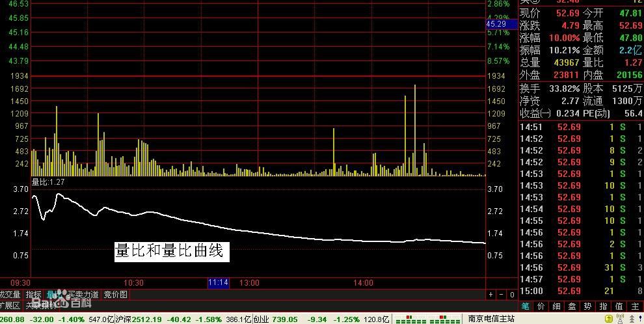Click the minus button below the chart
Screen dimensions: 644x324
click(501, 295)
